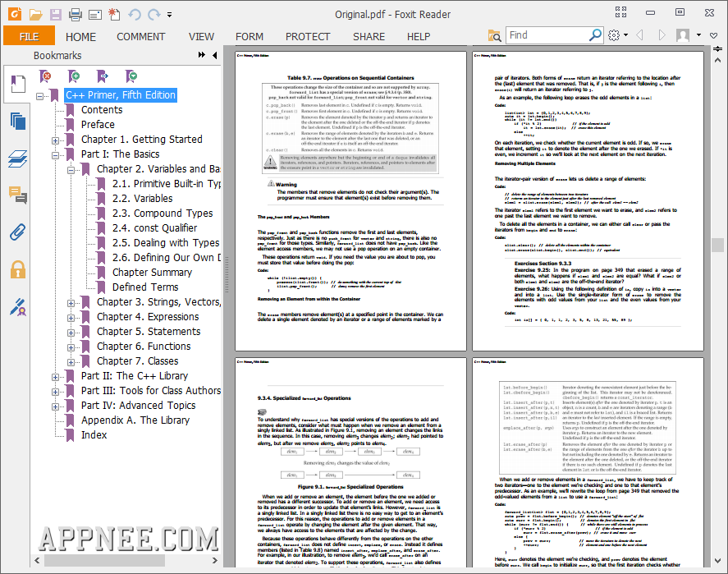728x574 pixels.
Task: Toggle full screen mode icon in title bar
Action: point(620,12)
